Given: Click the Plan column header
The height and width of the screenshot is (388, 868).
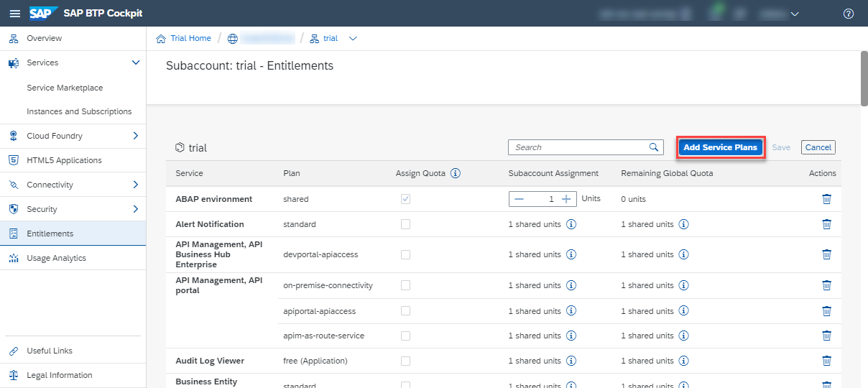Looking at the screenshot, I should coord(292,173).
